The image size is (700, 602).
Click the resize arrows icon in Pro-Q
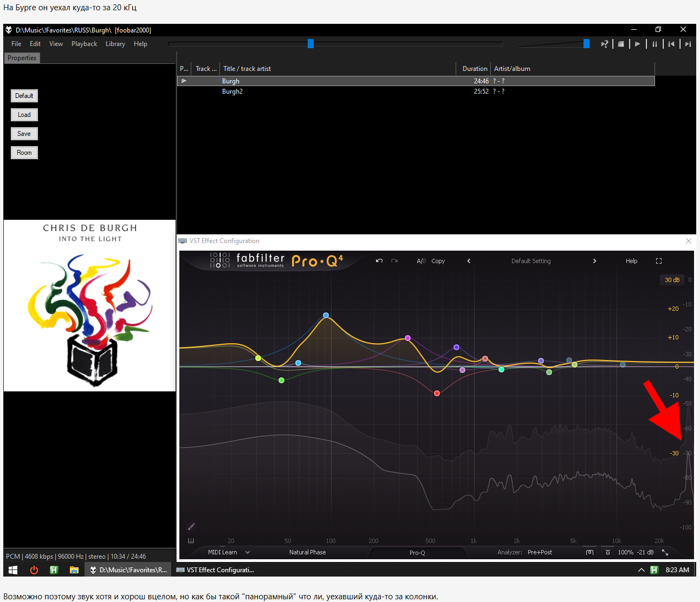665,552
